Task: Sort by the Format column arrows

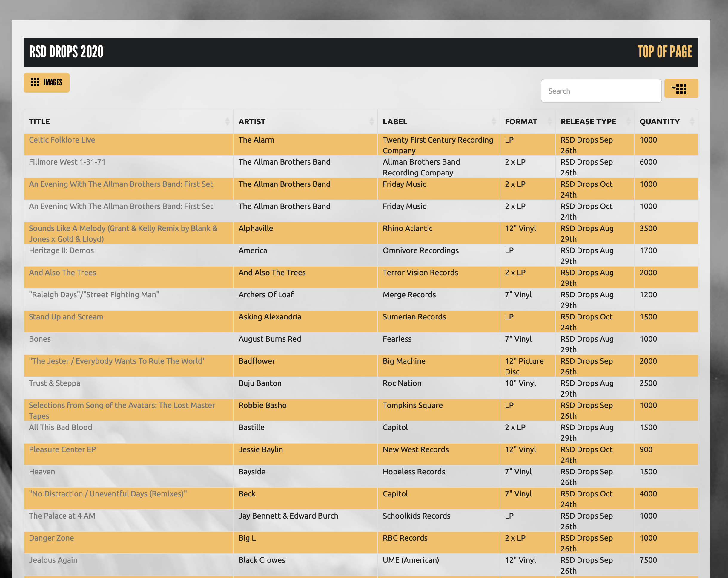Action: click(549, 121)
